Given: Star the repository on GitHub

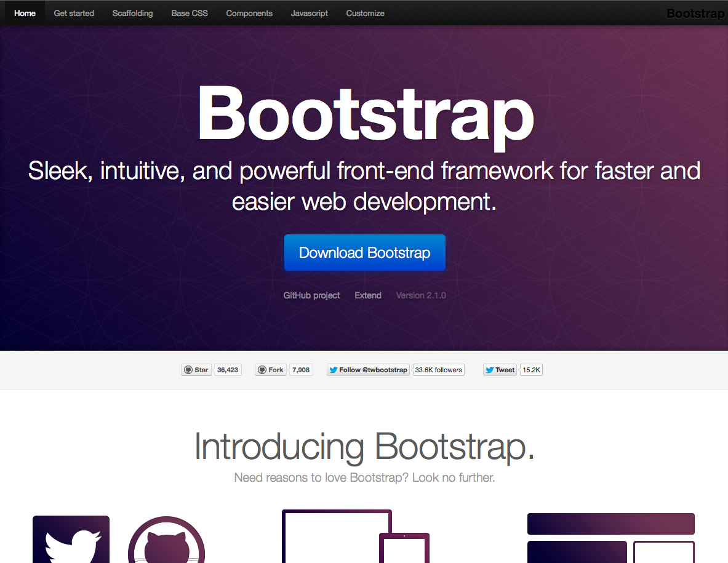Looking at the screenshot, I should click(x=196, y=370).
